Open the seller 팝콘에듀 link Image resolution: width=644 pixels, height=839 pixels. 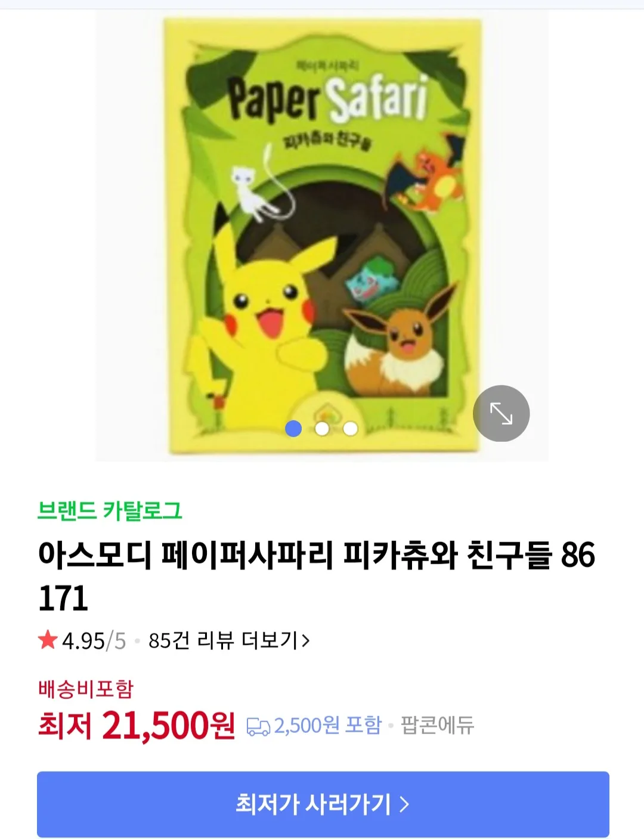437,725
